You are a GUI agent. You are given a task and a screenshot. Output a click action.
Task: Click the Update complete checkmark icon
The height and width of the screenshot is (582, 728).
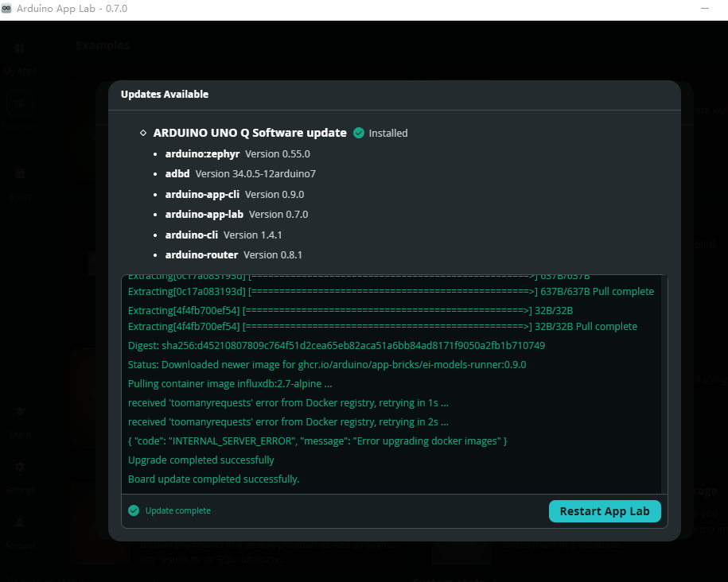click(x=134, y=510)
